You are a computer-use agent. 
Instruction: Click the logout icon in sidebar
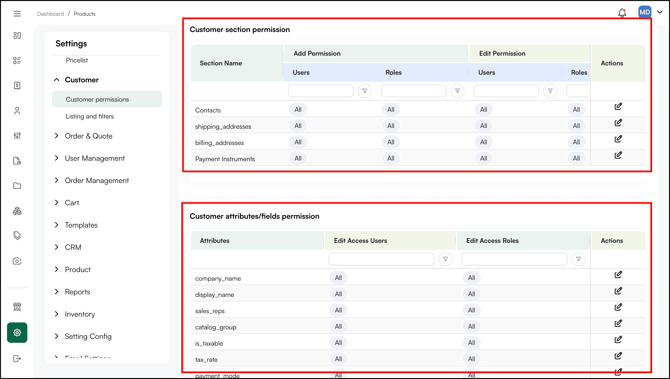click(17, 358)
